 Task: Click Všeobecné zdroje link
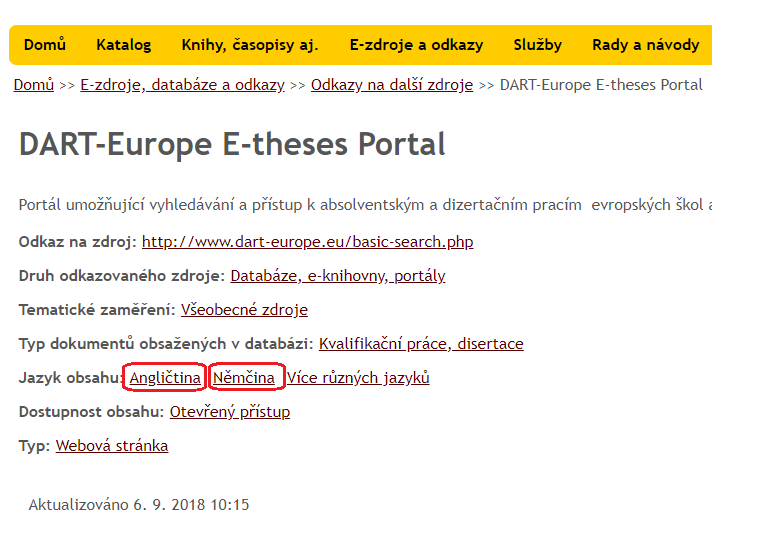[x=244, y=310]
